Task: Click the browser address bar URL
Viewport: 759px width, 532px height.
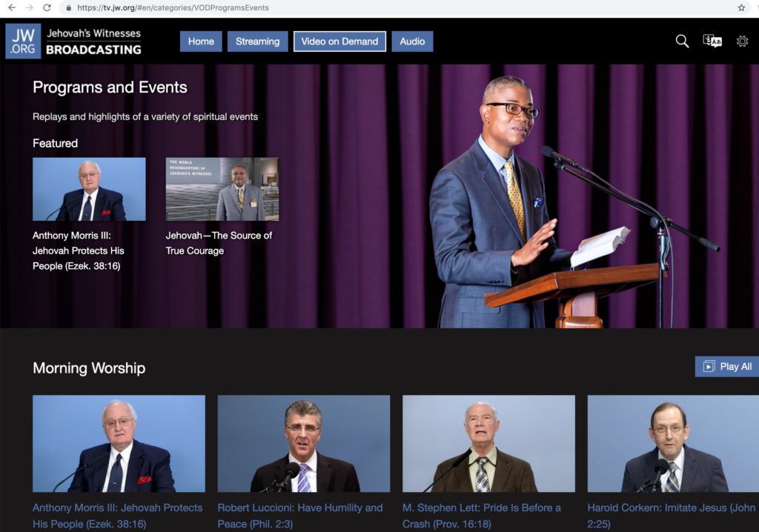Action: pos(173,7)
